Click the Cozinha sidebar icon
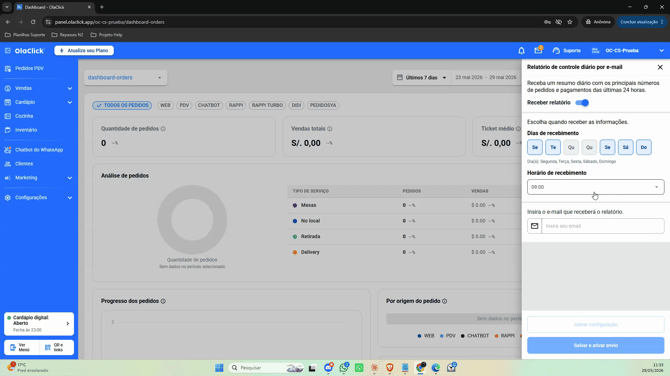The width and height of the screenshot is (670, 376). pyautogui.click(x=8, y=116)
